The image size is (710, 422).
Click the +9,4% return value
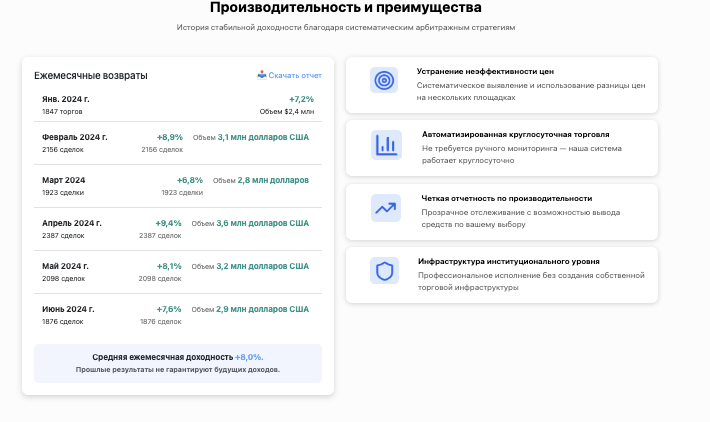click(x=168, y=223)
